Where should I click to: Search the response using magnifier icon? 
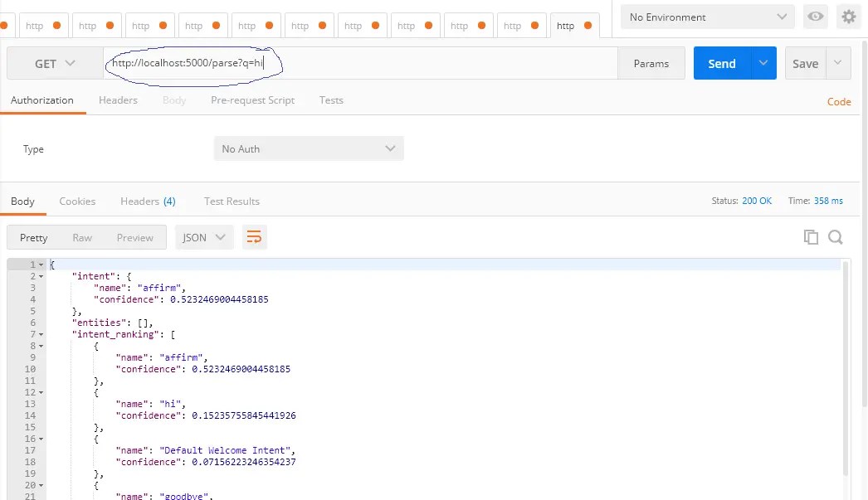[836, 236]
